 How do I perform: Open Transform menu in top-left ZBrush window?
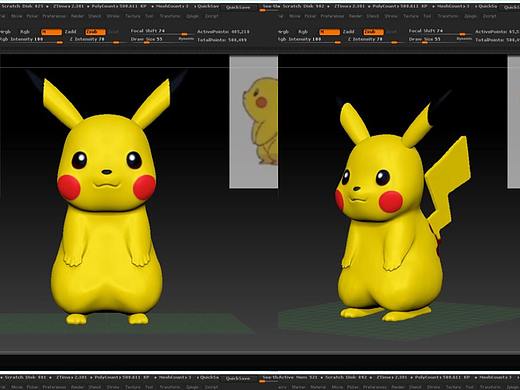click(170, 16)
